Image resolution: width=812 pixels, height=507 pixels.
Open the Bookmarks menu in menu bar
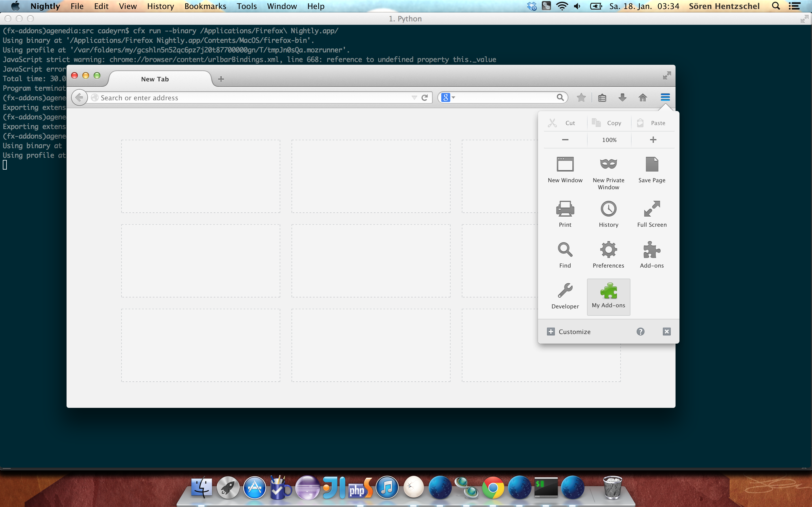tap(205, 6)
